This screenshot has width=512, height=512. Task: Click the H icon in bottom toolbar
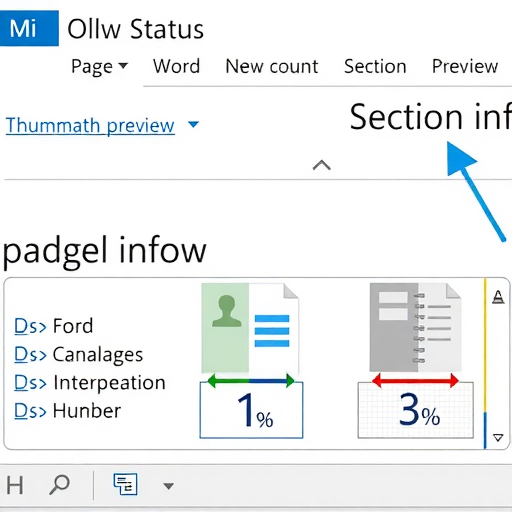coord(15,485)
